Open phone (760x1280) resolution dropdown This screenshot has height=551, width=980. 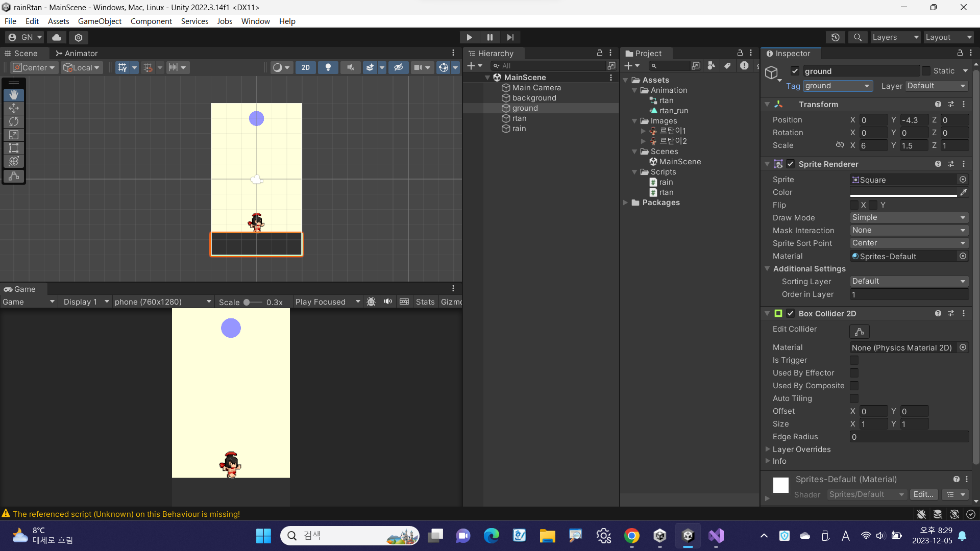[163, 302]
